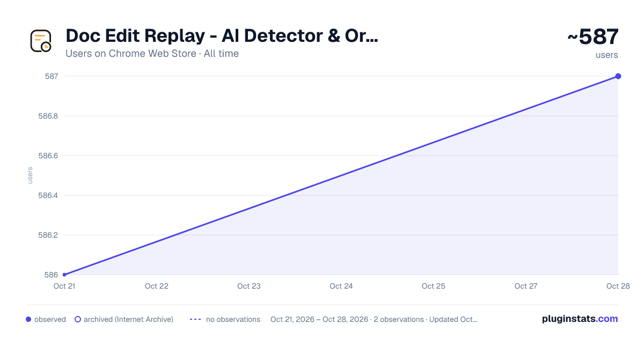The image size is (644, 338).
Task: Click the 586.2 y-axis label
Action: (48, 235)
